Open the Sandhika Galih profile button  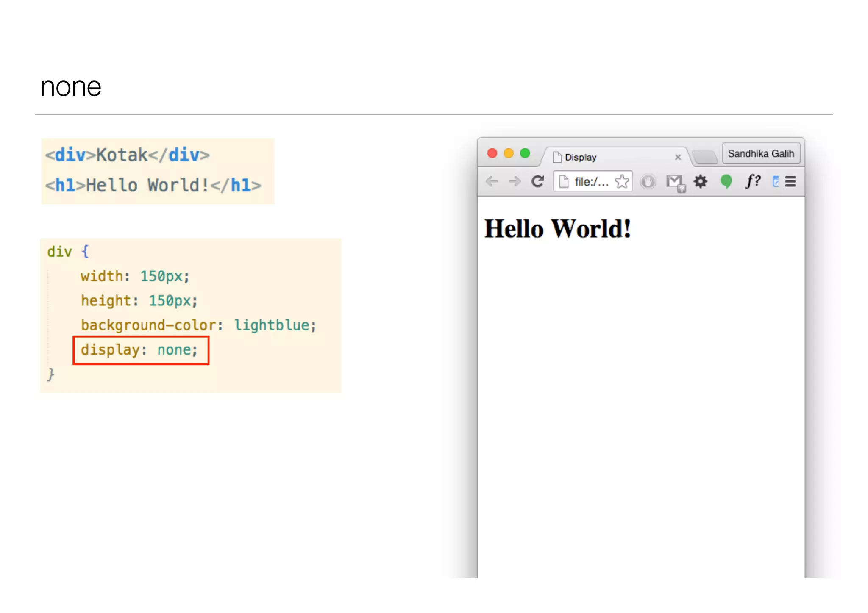coord(761,153)
